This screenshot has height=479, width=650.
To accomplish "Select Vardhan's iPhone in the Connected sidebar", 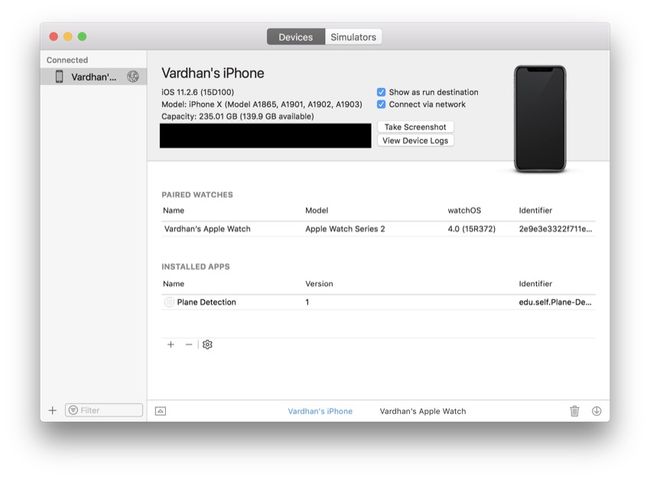I will tap(94, 77).
